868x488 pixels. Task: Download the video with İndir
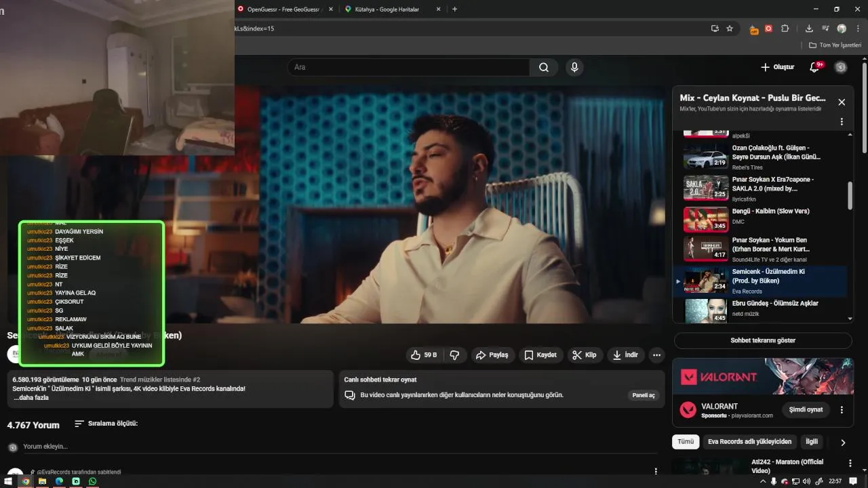626,354
